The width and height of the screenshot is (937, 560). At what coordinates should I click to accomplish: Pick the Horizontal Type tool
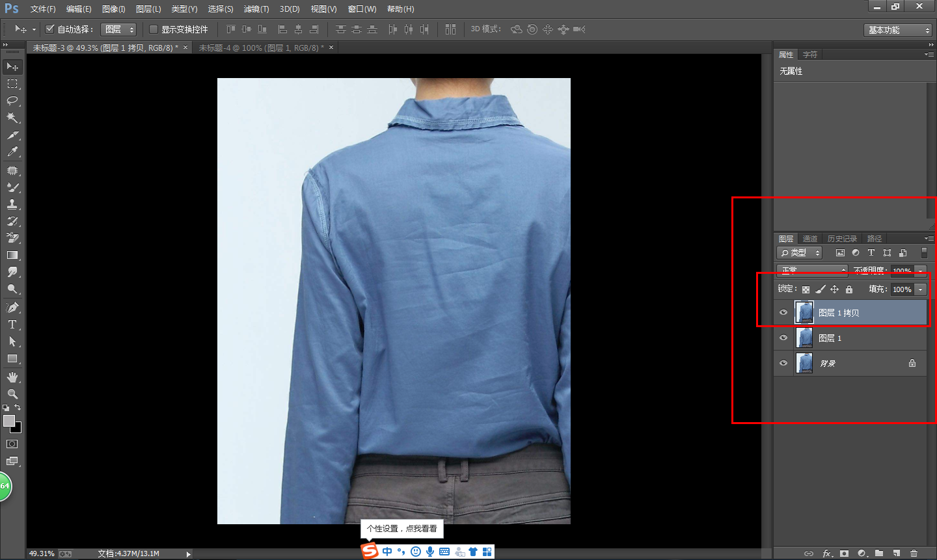click(x=12, y=325)
